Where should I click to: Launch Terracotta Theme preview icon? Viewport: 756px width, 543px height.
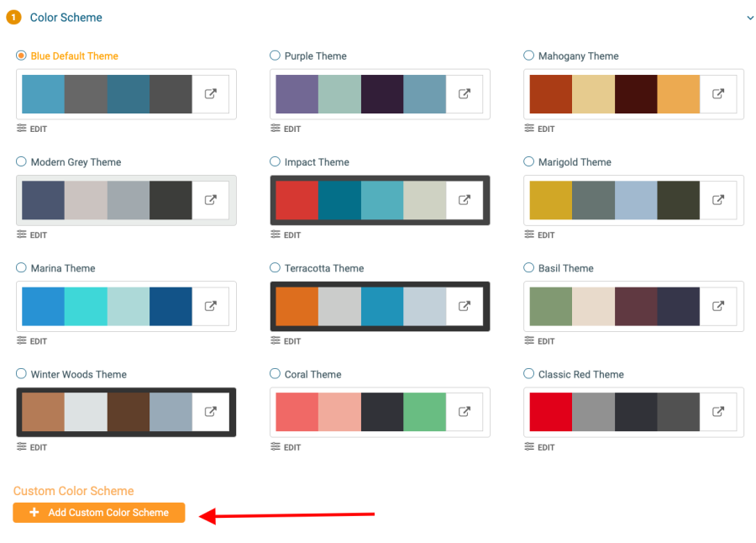click(x=464, y=306)
